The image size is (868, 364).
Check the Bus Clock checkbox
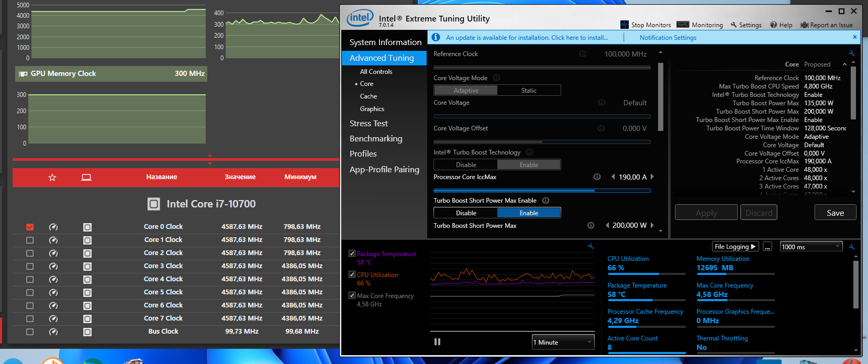click(30, 332)
